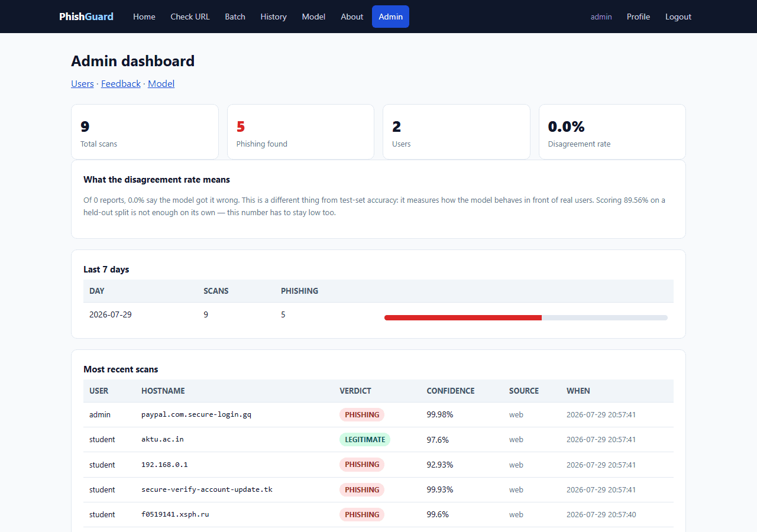Click the Phishing found stat card
The height and width of the screenshot is (532, 757).
pyautogui.click(x=300, y=132)
